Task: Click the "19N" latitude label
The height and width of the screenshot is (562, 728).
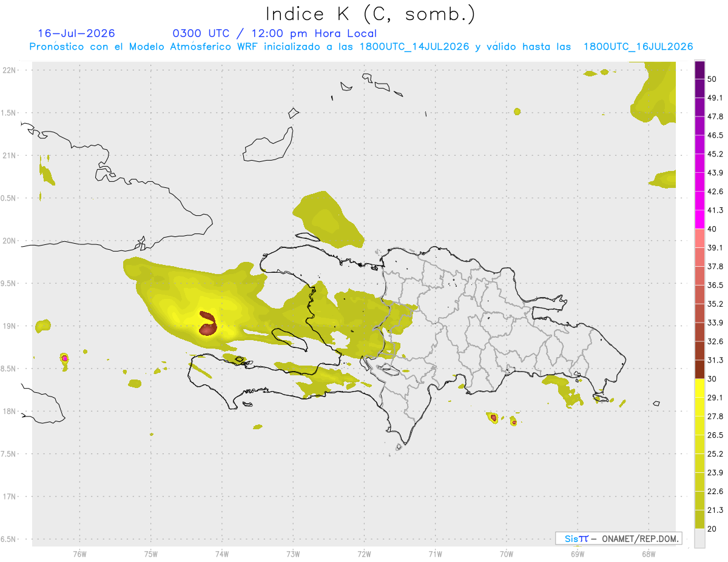Action: tap(10, 326)
